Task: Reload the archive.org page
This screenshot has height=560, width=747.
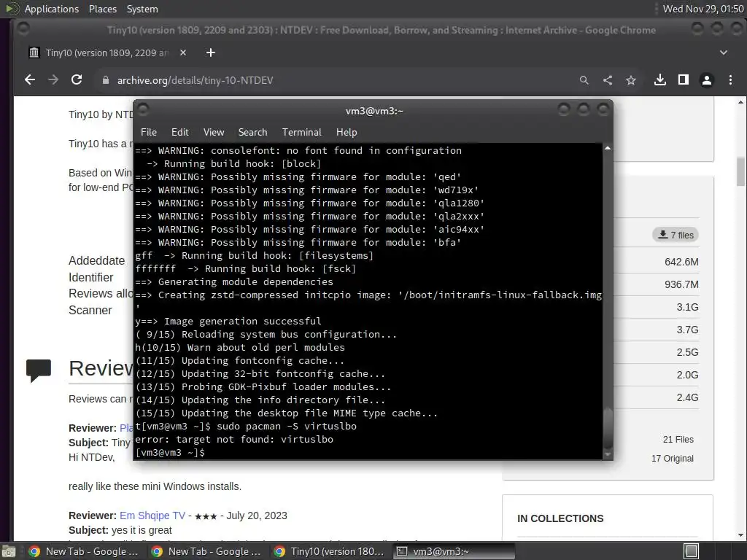Action: tap(76, 80)
